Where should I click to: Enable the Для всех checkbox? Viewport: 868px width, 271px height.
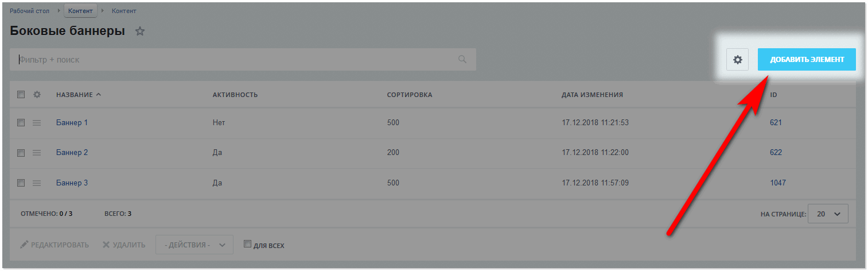point(247,244)
